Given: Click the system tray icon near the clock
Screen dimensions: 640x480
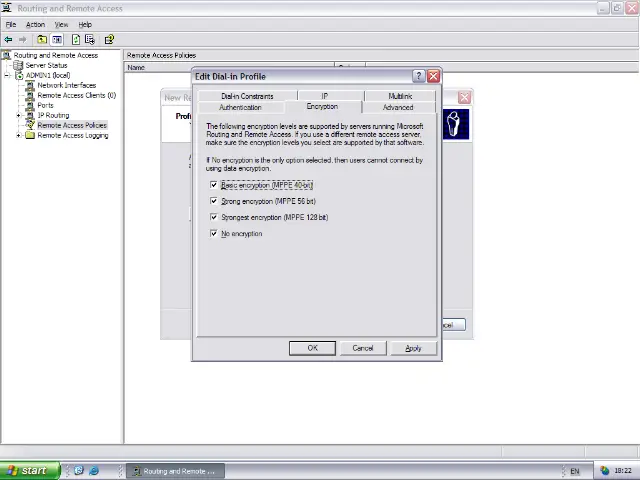Looking at the screenshot, I should coord(604,471).
